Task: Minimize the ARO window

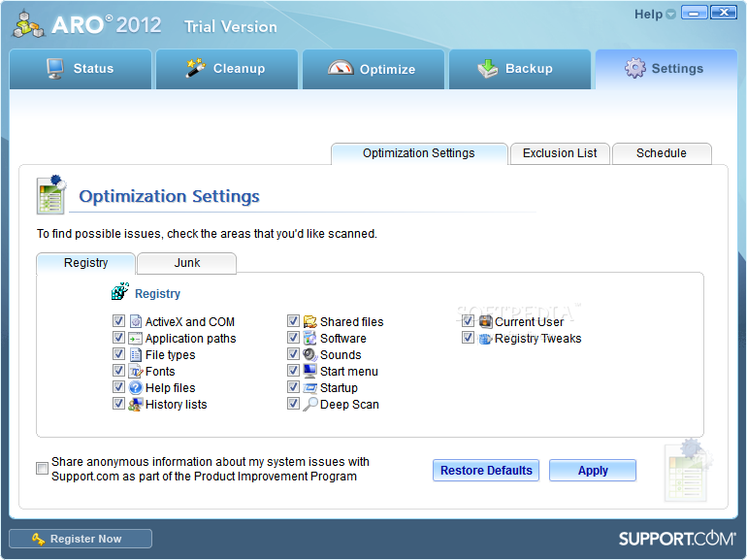Action: 694,13
